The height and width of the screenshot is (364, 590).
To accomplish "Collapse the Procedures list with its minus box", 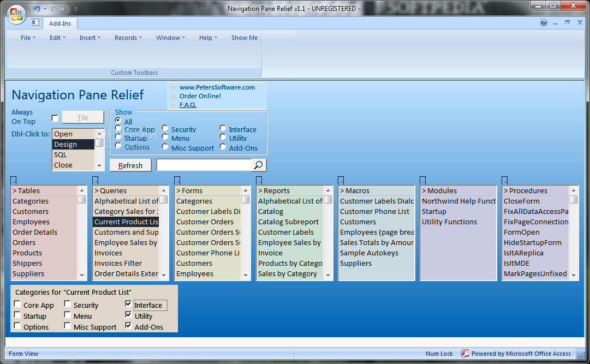I will [x=505, y=180].
